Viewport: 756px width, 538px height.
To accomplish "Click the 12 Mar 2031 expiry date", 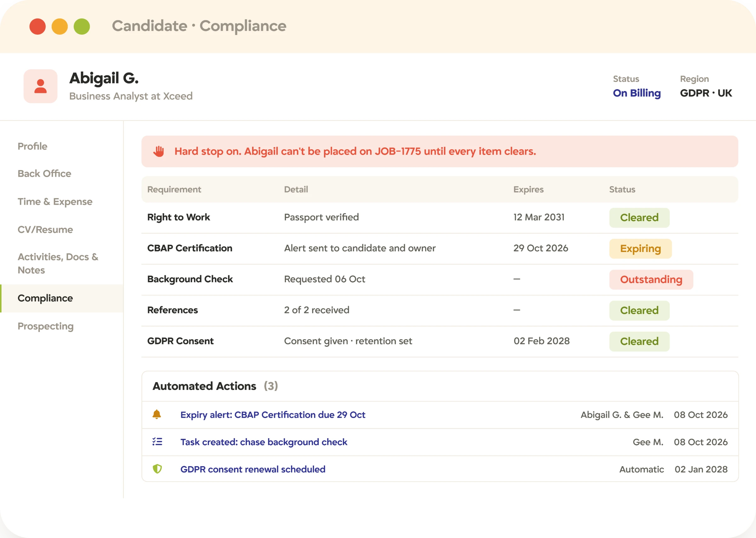I will (x=539, y=217).
